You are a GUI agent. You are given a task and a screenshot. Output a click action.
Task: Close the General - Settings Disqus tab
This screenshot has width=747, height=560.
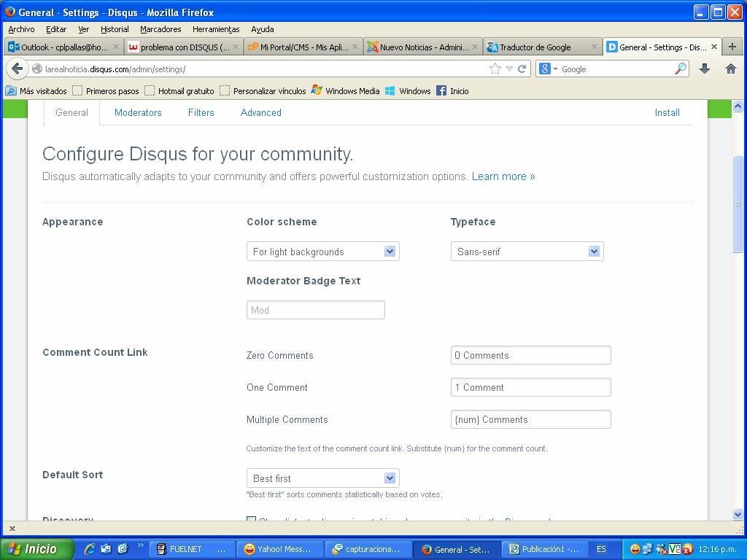click(714, 47)
